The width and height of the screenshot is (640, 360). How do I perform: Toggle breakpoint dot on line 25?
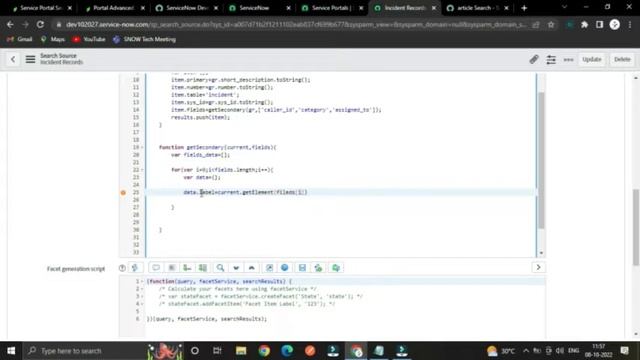click(123, 193)
